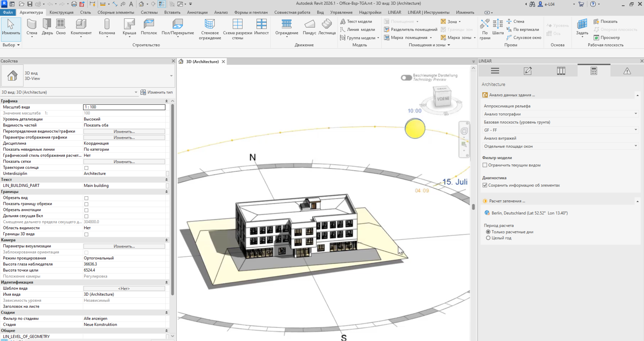Click 'Изменить тип' button in Properties
This screenshot has height=341, width=644.
(x=156, y=92)
